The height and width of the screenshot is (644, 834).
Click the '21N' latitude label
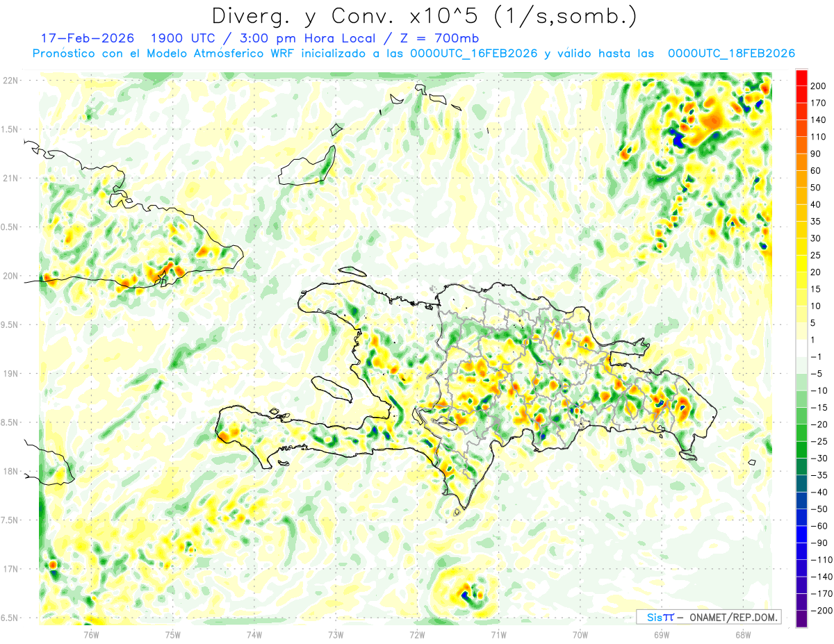[10, 178]
